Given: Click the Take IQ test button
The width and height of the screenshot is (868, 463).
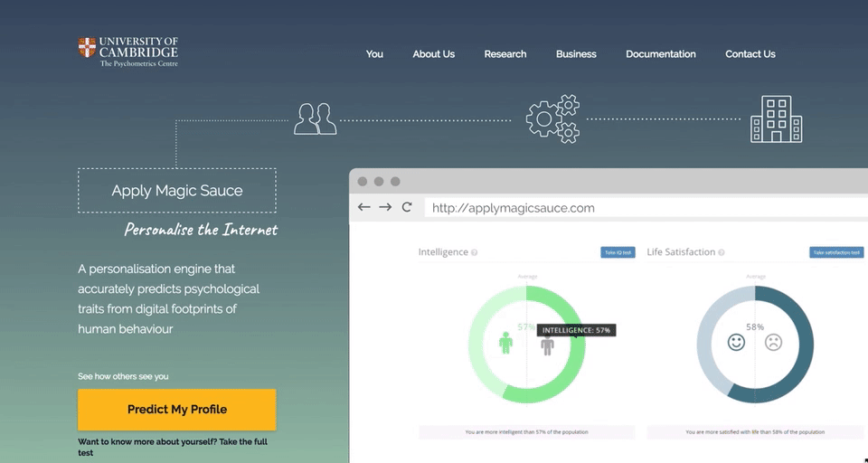Looking at the screenshot, I should coord(618,252).
